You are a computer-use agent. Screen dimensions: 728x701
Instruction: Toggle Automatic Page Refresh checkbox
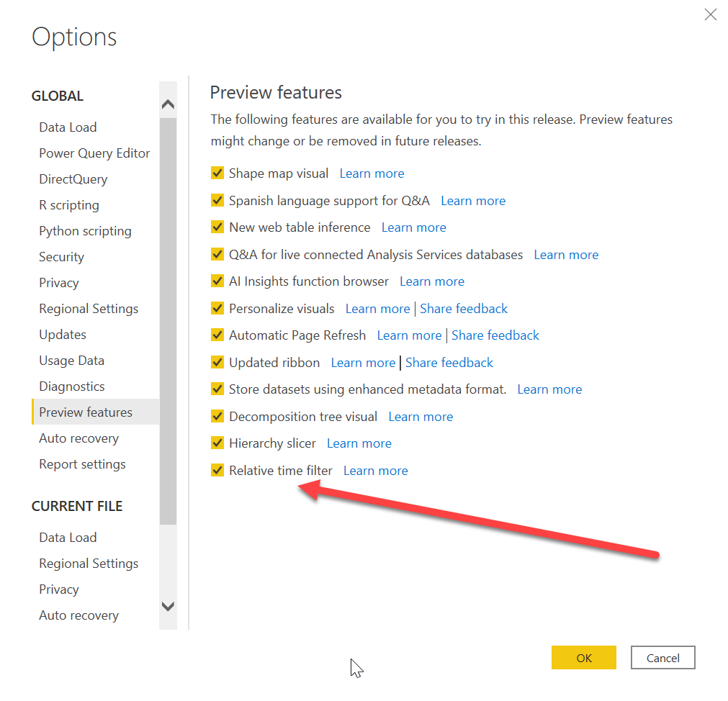point(217,335)
